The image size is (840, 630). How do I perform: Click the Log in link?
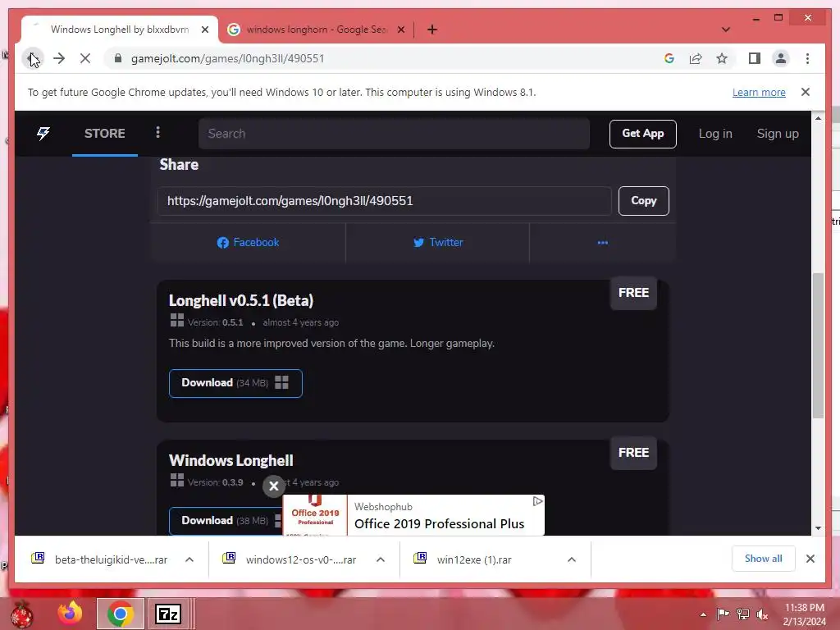tap(715, 134)
